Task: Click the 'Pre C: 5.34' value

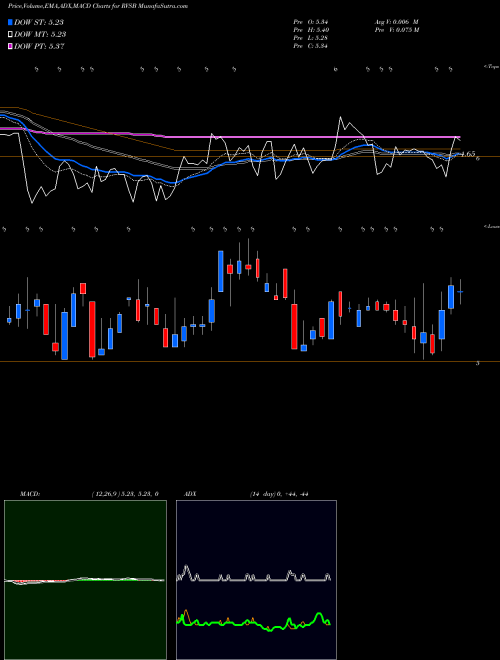Action: pyautogui.click(x=311, y=46)
